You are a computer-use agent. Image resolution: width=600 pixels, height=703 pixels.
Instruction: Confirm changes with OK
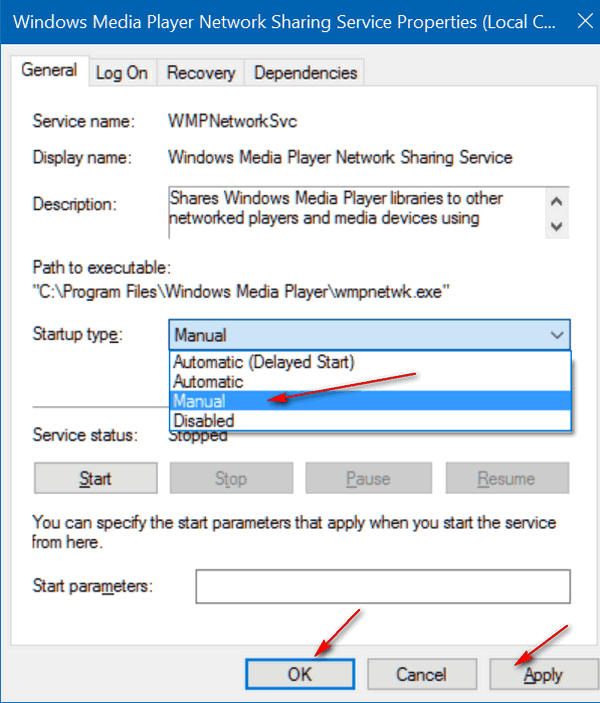tap(300, 674)
